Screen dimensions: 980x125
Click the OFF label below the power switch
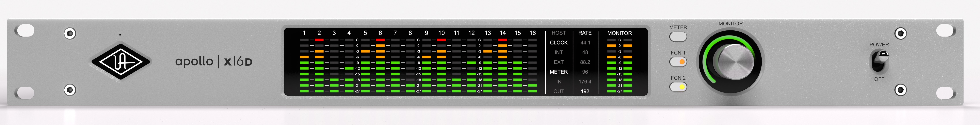click(879, 79)
